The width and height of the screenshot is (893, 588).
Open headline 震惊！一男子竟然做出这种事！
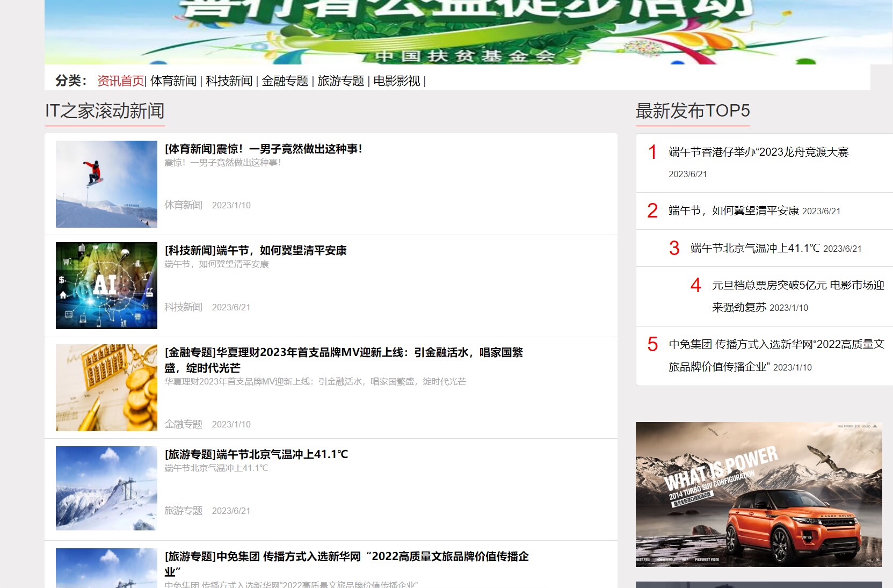(x=263, y=149)
